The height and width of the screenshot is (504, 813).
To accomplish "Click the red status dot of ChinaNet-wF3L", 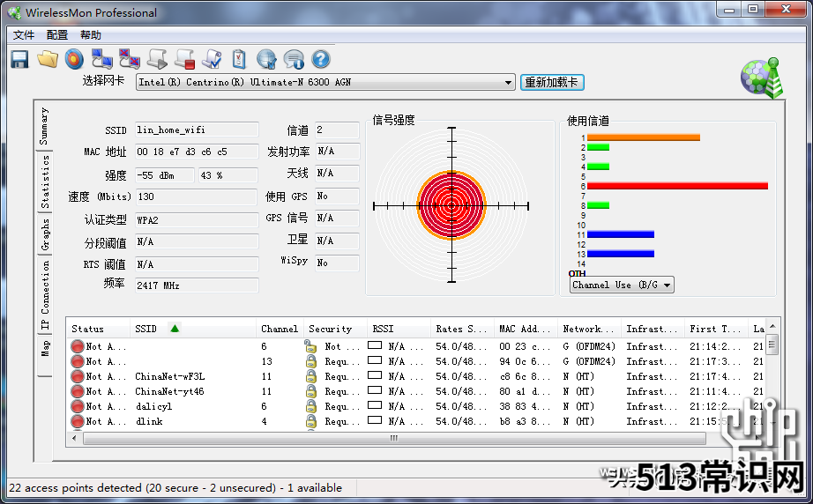I will coord(78,376).
